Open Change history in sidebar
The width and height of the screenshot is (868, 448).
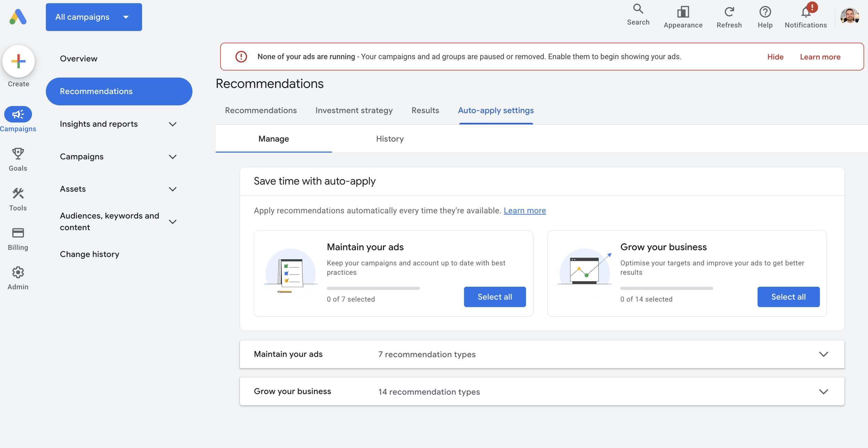point(90,254)
